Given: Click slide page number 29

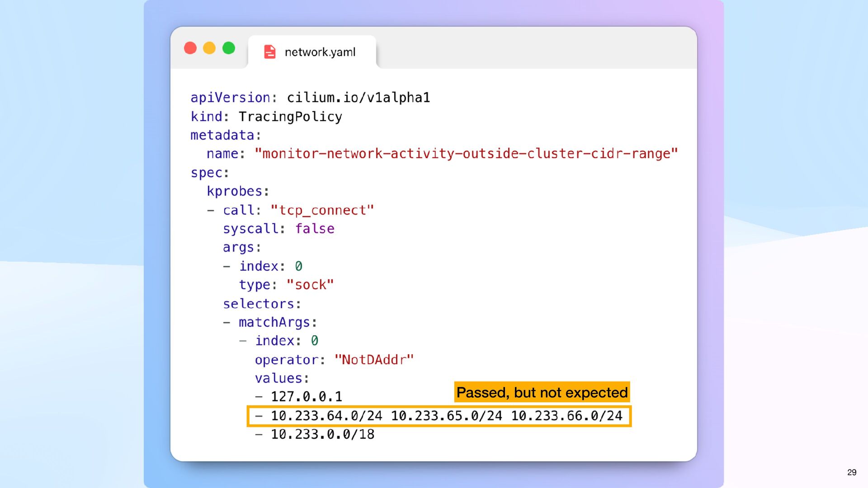Looking at the screenshot, I should click(851, 472).
